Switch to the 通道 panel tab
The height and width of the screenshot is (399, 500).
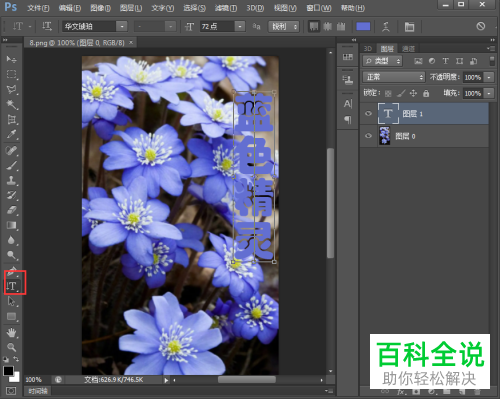tap(408, 49)
